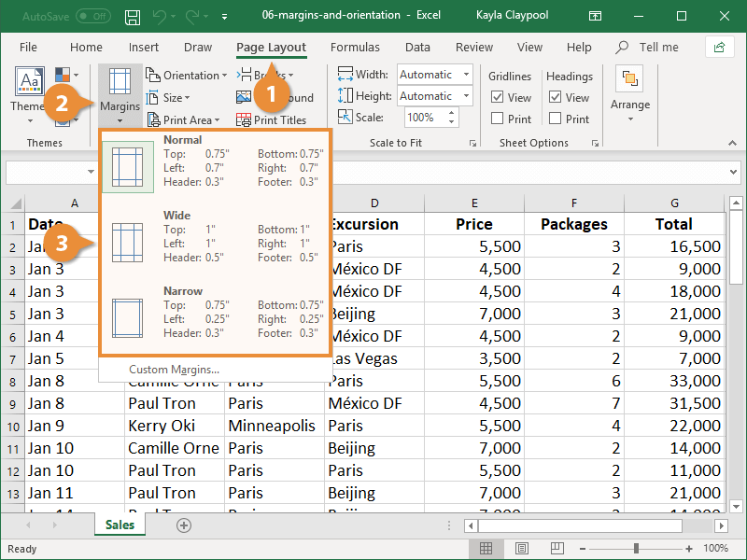Toggle Gridlines View checkbox
Viewport: 747px width, 560px height.
[x=497, y=97]
